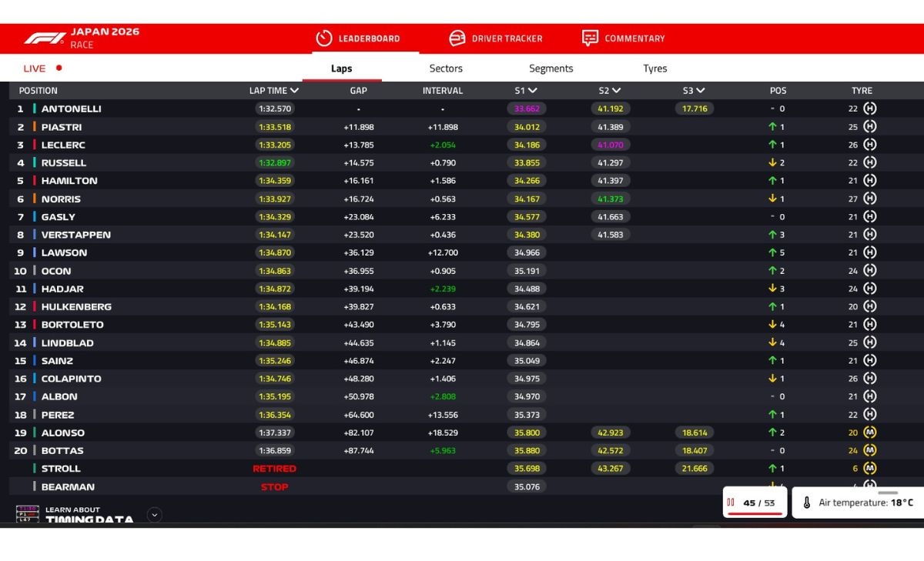Open the Commentary speech bubble icon

click(x=591, y=38)
